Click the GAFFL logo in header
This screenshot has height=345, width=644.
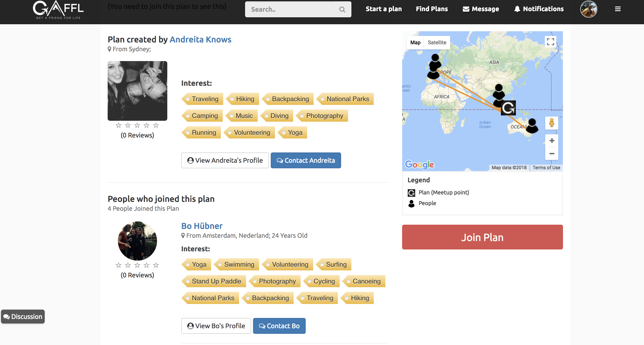[58, 10]
